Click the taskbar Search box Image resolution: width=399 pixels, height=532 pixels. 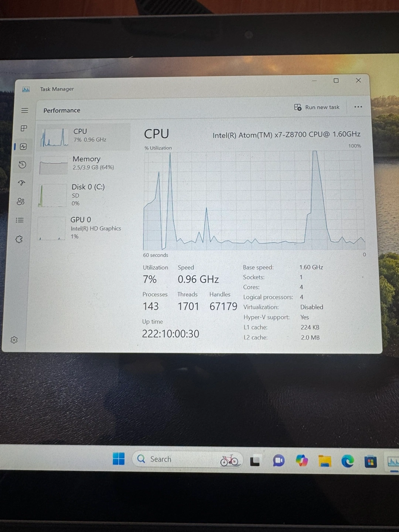[x=187, y=459]
